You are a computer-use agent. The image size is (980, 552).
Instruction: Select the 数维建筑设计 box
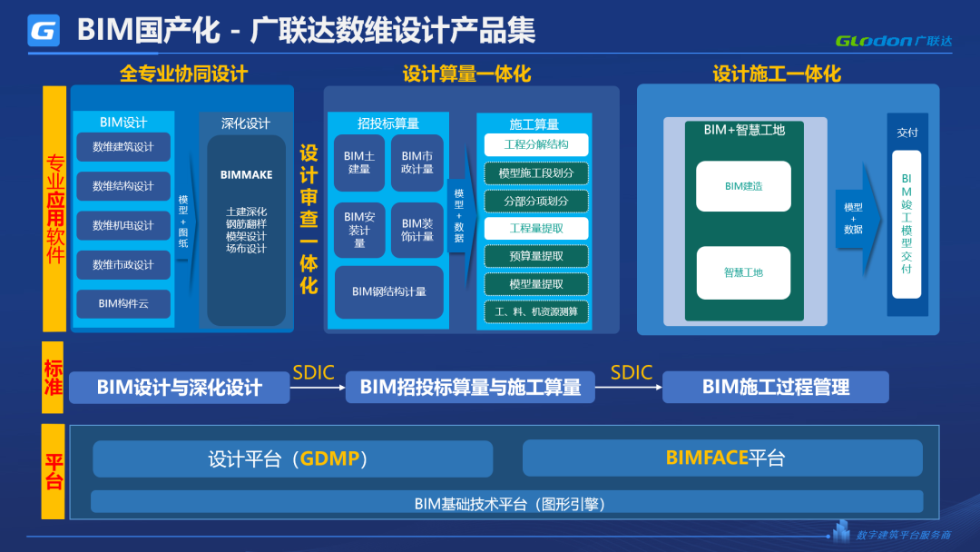pyautogui.click(x=123, y=147)
